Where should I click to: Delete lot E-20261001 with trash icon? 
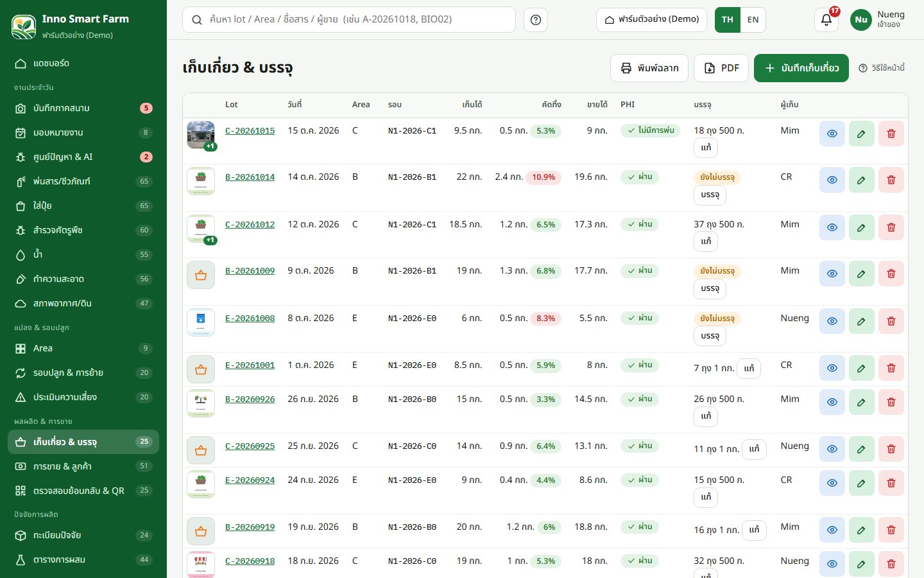[x=891, y=368]
